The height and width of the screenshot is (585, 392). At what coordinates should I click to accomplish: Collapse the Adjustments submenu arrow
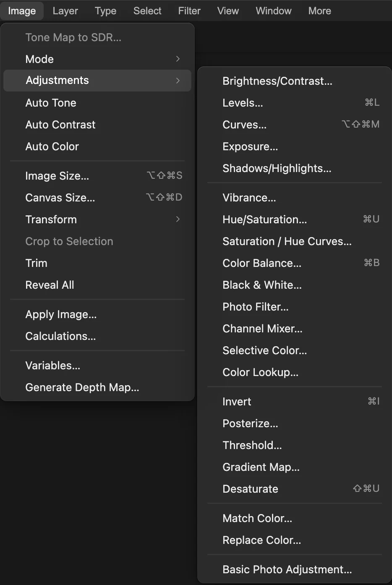click(178, 80)
